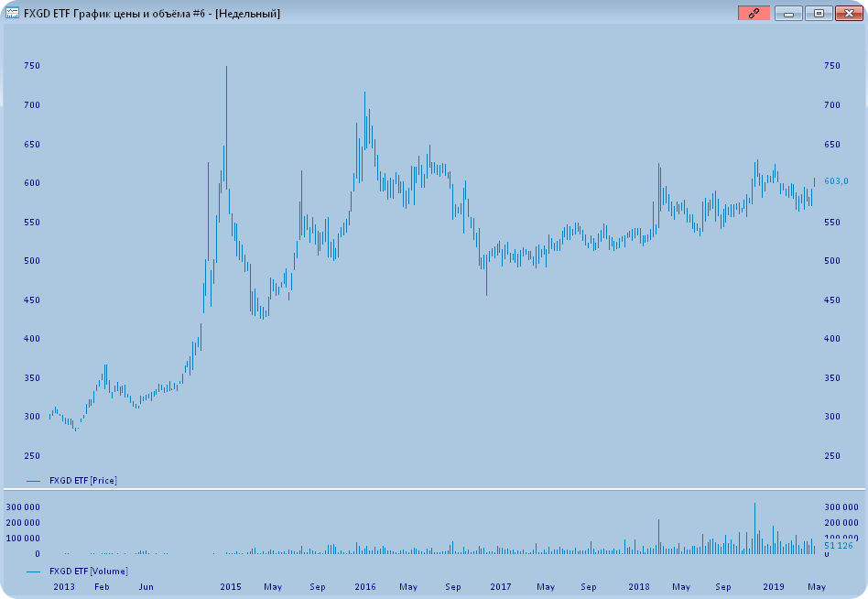Click the last volume value 51 126

click(x=838, y=545)
